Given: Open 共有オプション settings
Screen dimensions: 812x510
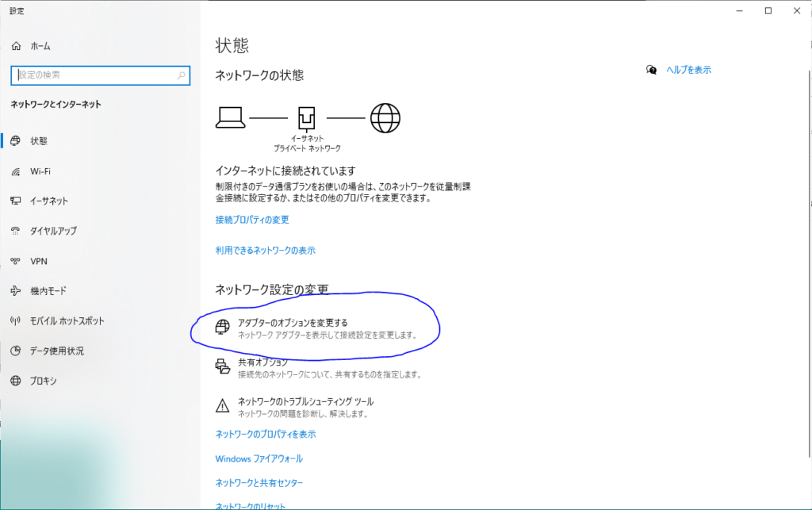Looking at the screenshot, I should 262,365.
